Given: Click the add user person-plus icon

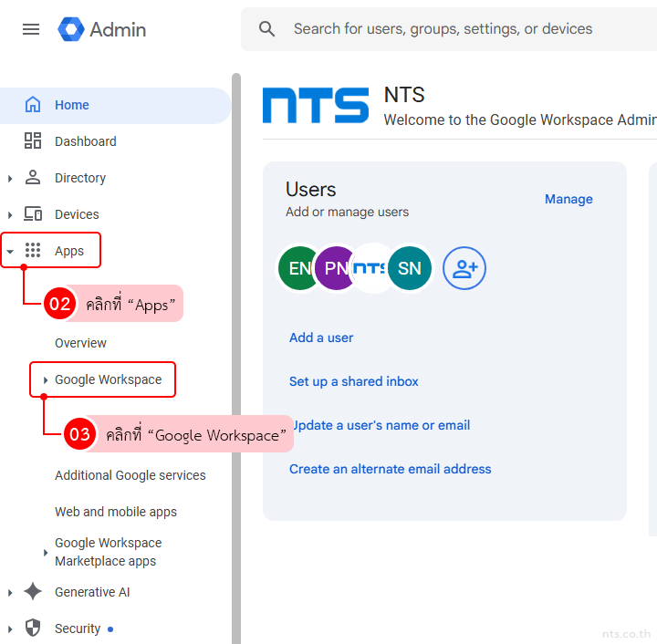Looking at the screenshot, I should click(x=464, y=268).
